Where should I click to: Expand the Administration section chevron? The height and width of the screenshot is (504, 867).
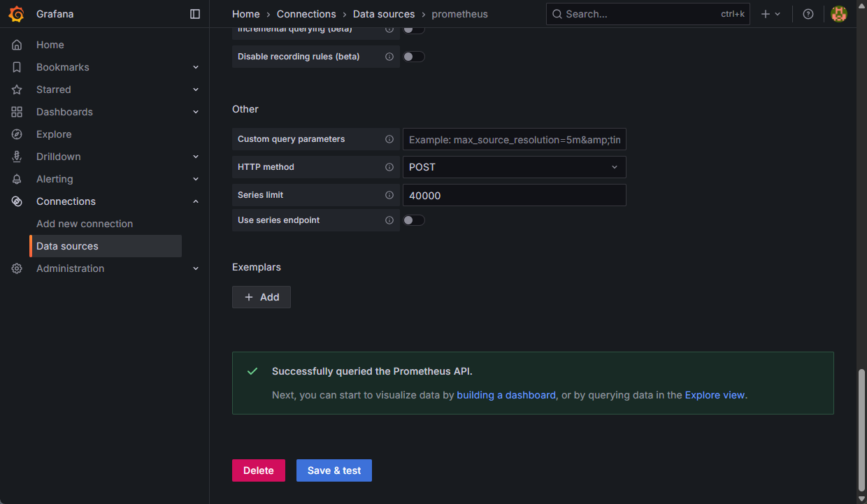tap(196, 268)
